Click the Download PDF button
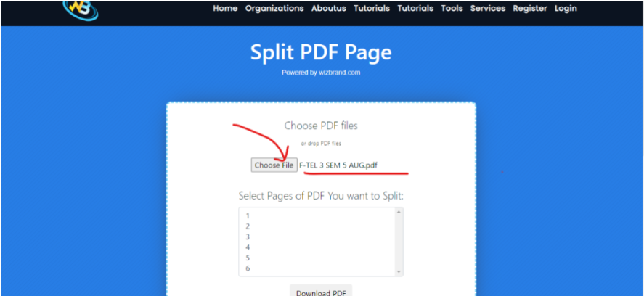This screenshot has height=296, width=644. tap(321, 291)
